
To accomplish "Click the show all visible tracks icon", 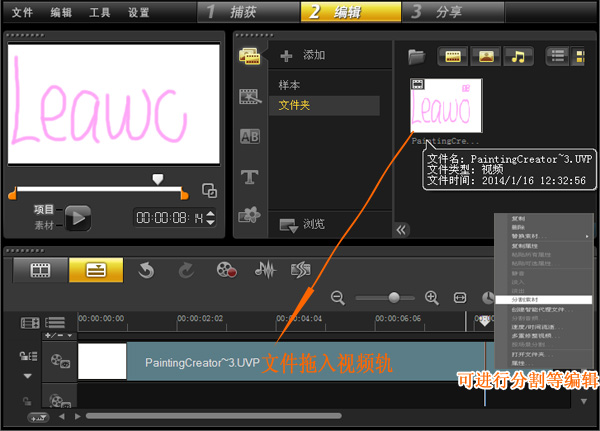I will (55, 323).
